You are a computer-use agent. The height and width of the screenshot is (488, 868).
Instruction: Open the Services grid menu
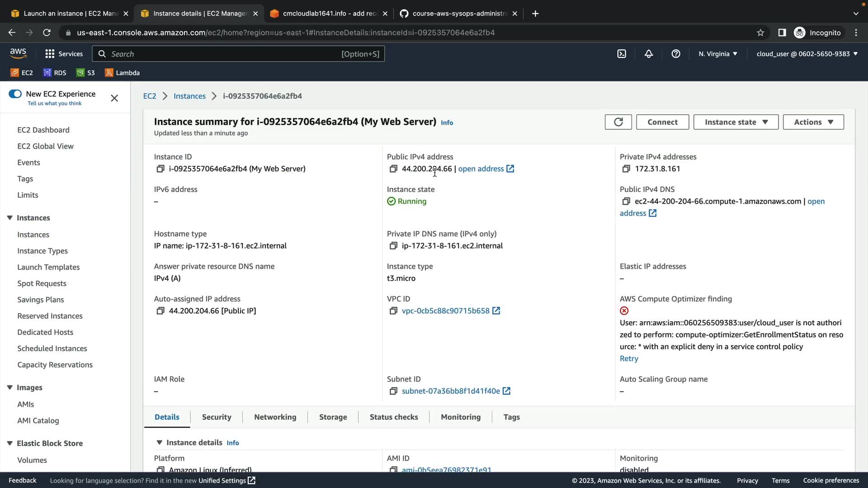pos(64,54)
